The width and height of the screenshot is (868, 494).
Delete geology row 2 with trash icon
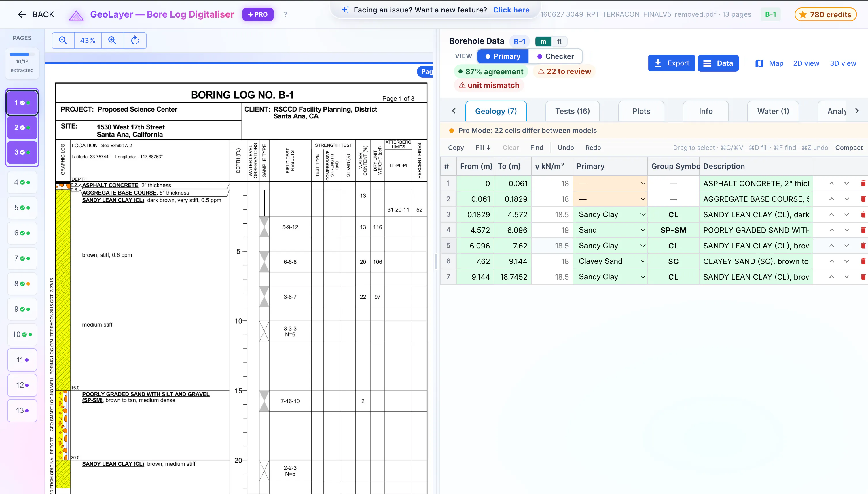pyautogui.click(x=863, y=199)
